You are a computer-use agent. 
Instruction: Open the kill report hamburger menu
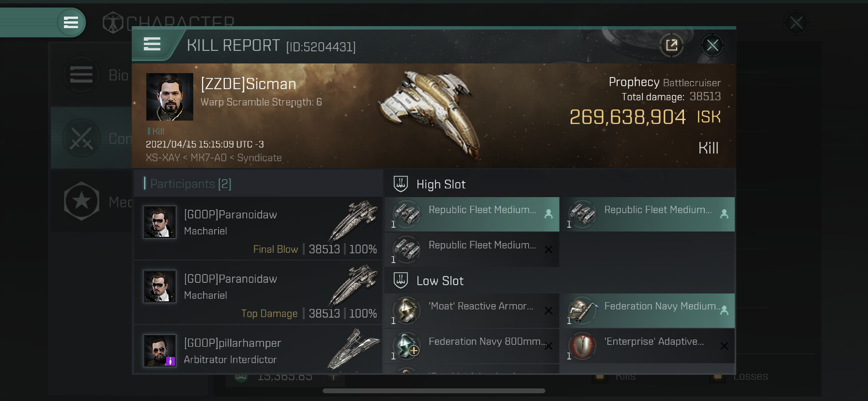coord(152,45)
